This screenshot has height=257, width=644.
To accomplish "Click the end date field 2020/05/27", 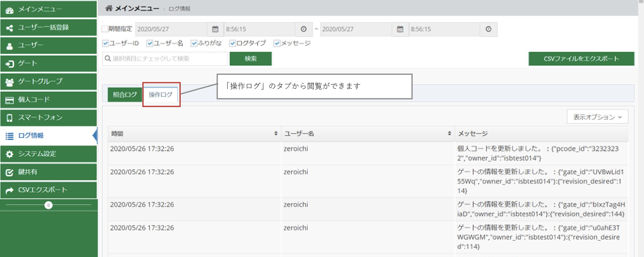I will coord(356,29).
